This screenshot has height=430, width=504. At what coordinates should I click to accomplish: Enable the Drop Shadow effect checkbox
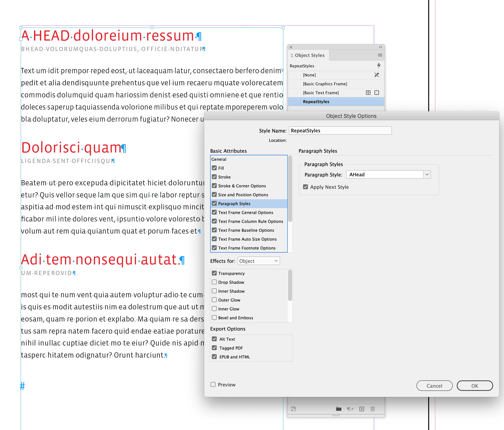click(x=214, y=282)
